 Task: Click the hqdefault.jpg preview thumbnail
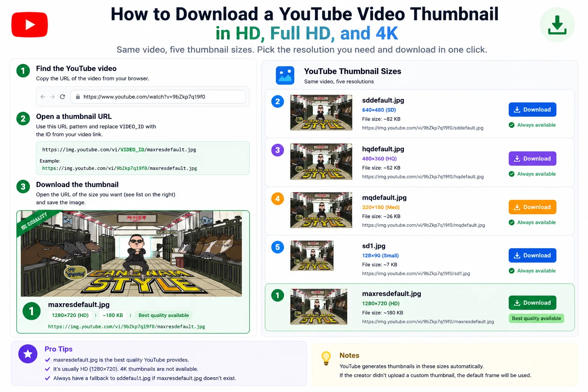[321, 162]
